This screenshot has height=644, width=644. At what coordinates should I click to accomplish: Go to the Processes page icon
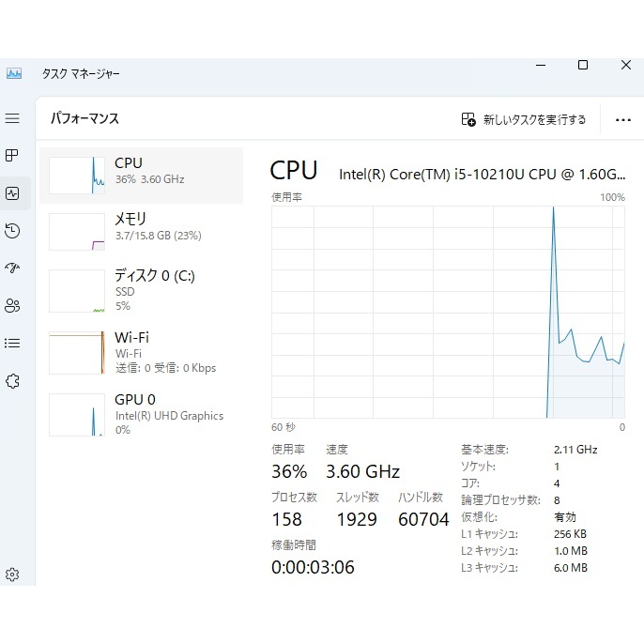[x=12, y=155]
